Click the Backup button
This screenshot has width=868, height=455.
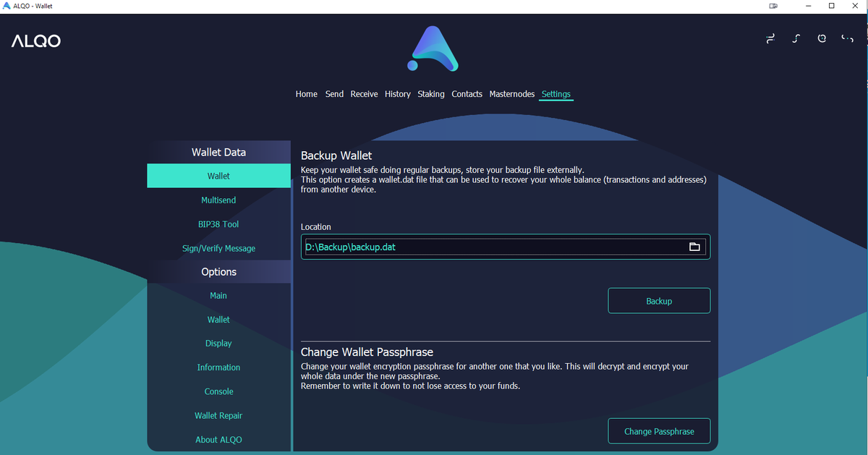click(x=659, y=301)
